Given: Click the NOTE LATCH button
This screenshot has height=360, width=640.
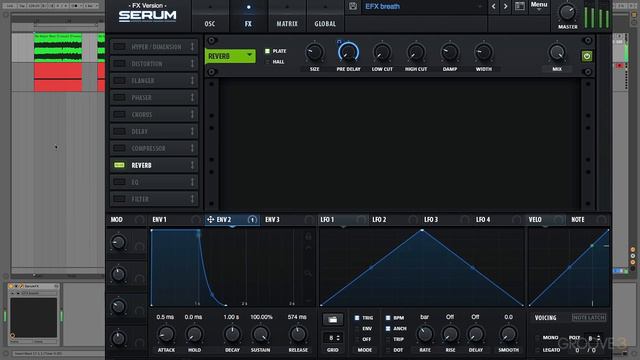Looking at the screenshot, I should click(589, 318).
